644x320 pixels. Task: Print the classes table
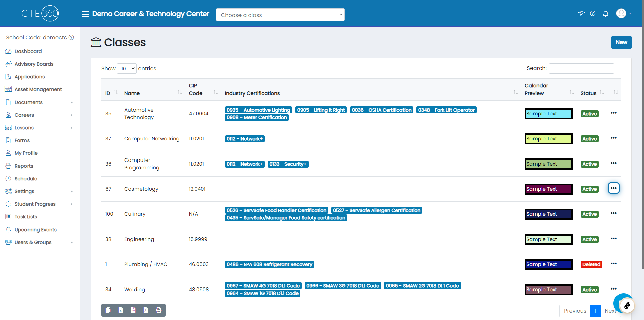159,310
